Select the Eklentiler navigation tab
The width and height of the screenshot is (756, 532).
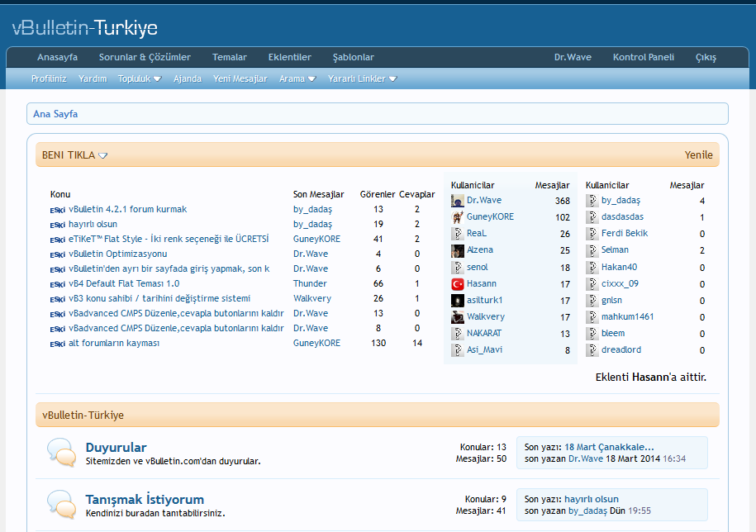point(290,57)
